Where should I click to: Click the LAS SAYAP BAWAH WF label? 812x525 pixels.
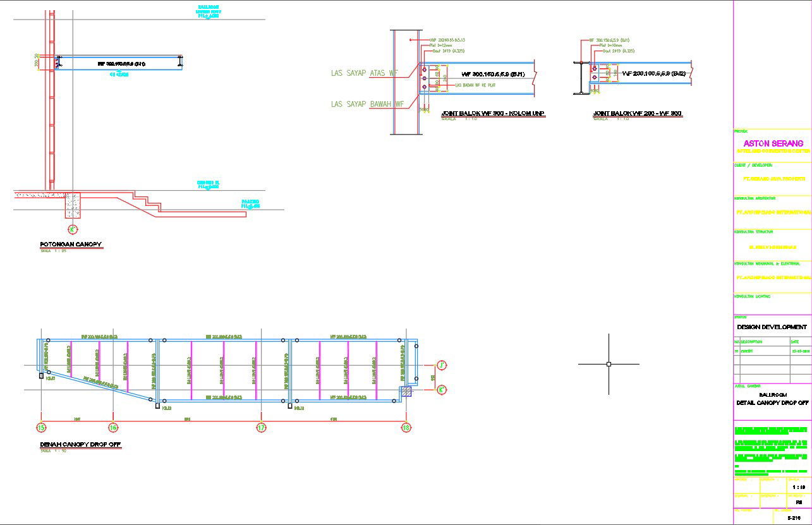coord(367,104)
